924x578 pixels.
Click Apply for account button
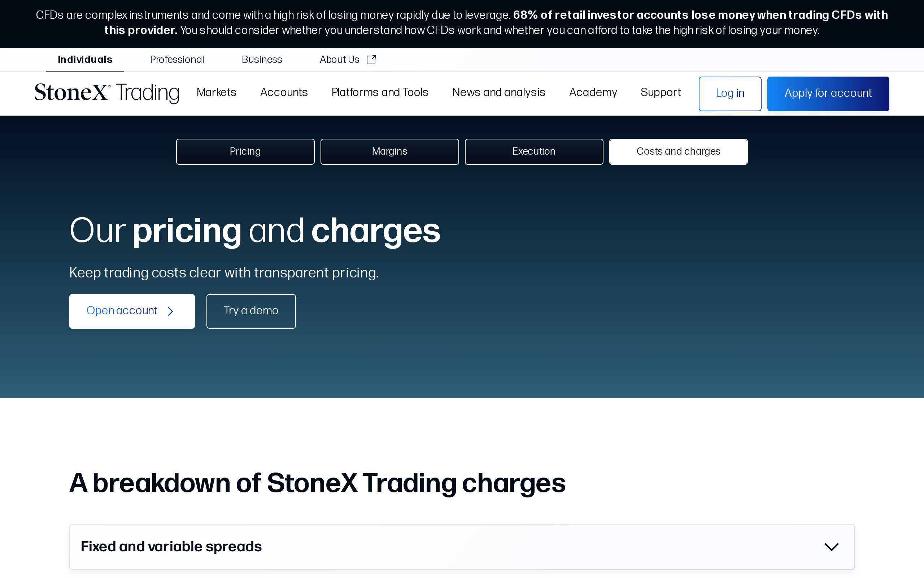828,94
